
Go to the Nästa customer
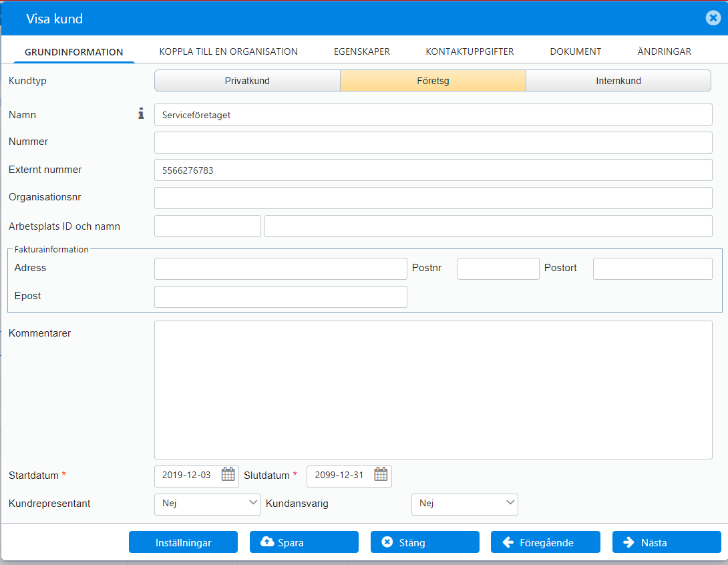pos(667,542)
